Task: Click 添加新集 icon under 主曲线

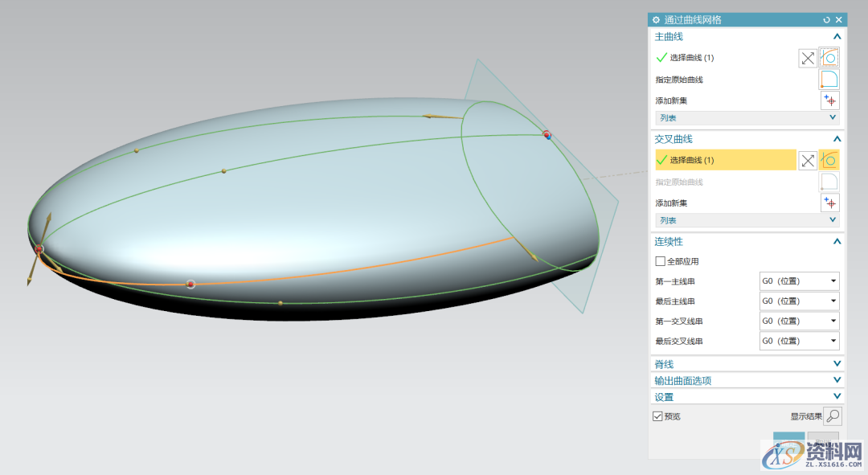Action: coord(829,100)
